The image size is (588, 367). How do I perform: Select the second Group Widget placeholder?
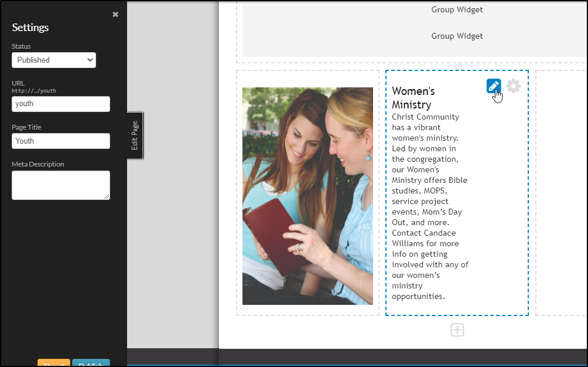coord(457,36)
